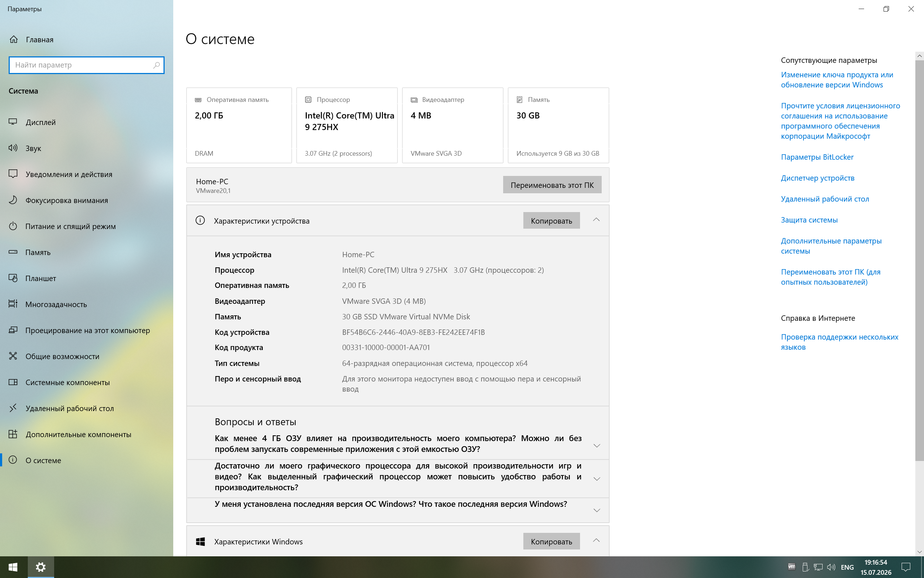
Task: Open Защита системы link
Action: click(809, 220)
